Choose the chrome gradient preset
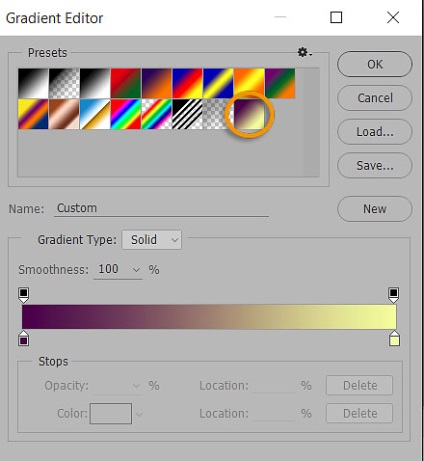This screenshot has height=461, width=424. (95, 114)
